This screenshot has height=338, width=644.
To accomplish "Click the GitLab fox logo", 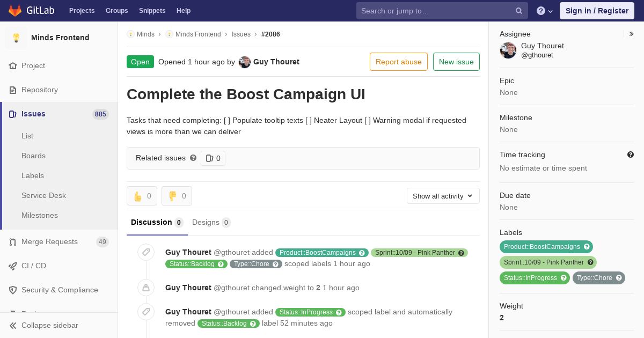I will click(16, 11).
